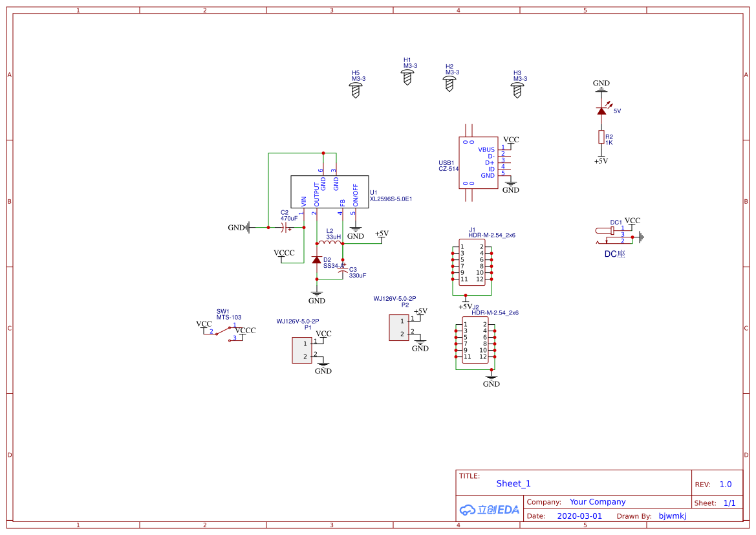Select capacitor C3 330uF symbol

click(343, 270)
